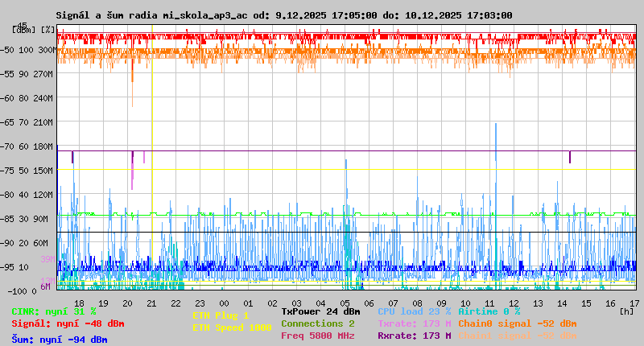Select the 'CINR: nyní 31 %' legend entry

[54, 312]
